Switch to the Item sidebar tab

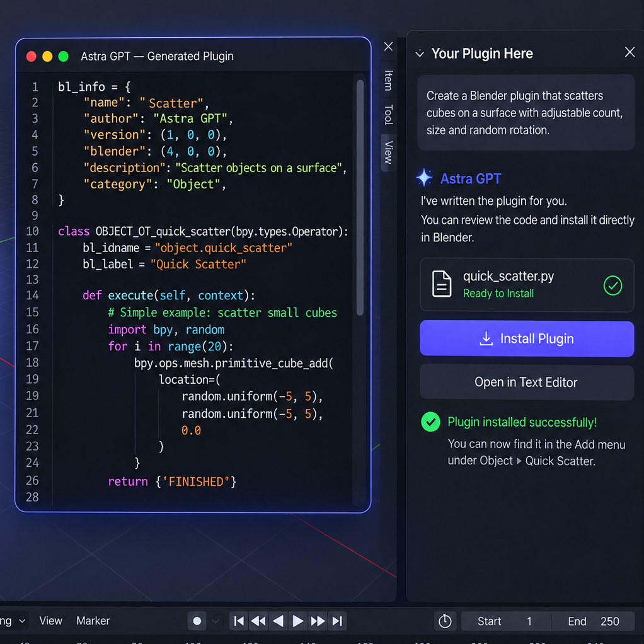388,80
